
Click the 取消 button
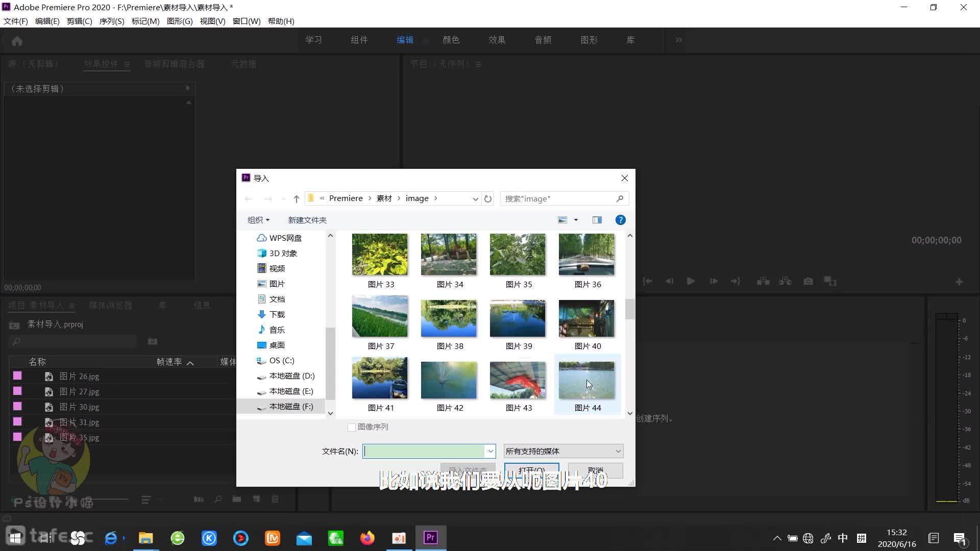tap(595, 470)
